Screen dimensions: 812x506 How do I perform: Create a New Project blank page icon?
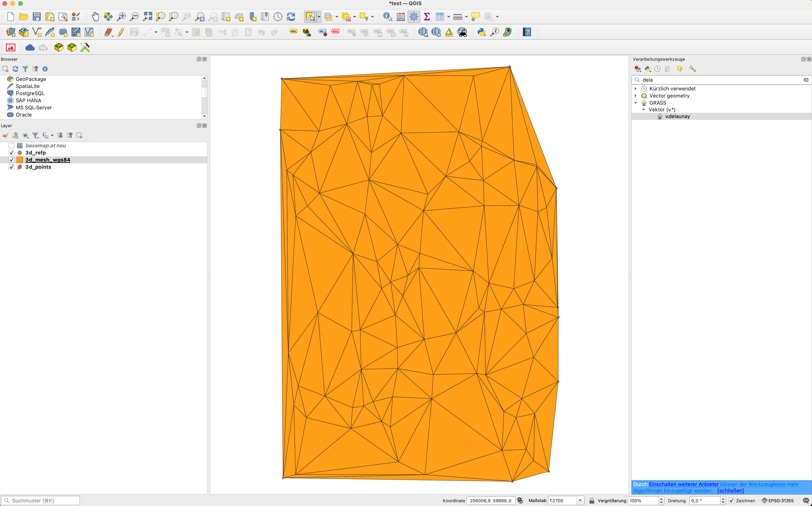click(x=10, y=16)
